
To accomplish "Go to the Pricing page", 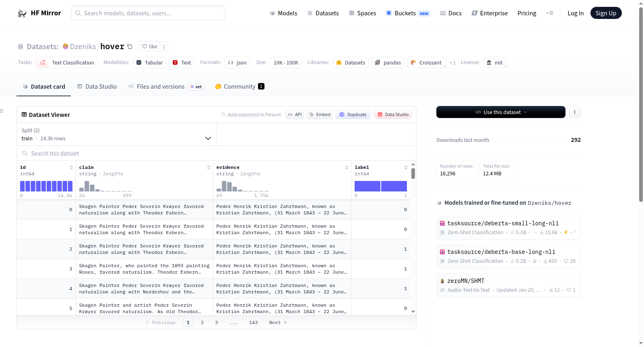I will [x=527, y=13].
